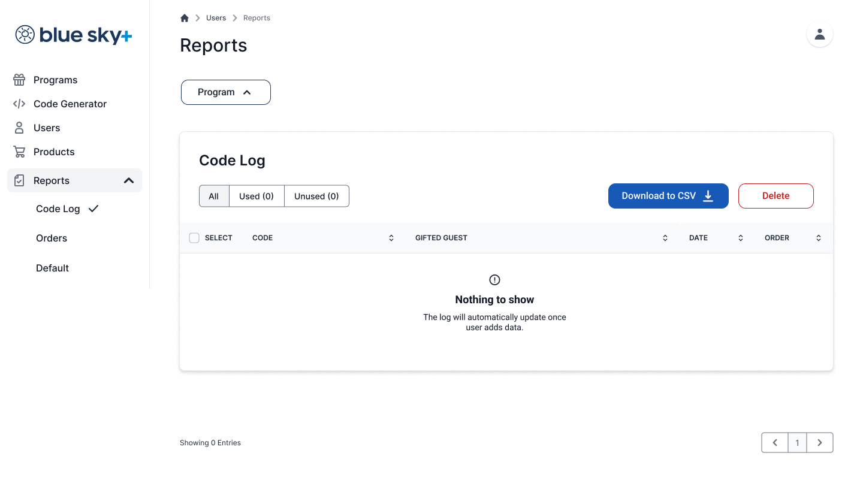
Task: Collapse the Reports sidebar section
Action: (x=128, y=180)
